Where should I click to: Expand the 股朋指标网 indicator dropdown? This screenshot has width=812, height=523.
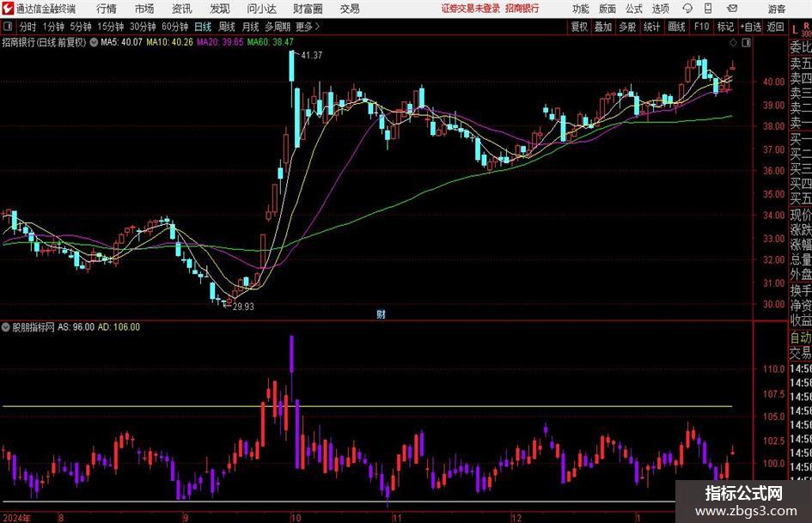pyautogui.click(x=6, y=326)
